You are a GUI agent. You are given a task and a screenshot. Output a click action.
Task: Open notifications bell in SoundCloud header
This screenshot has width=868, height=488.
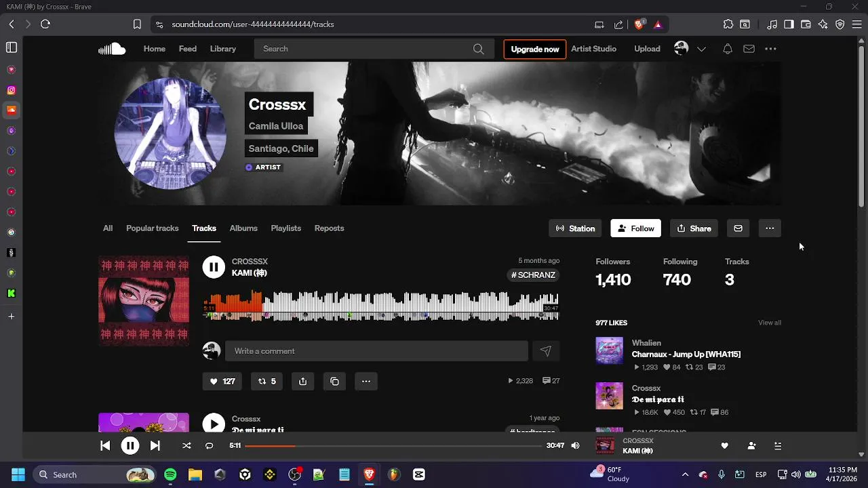click(727, 49)
